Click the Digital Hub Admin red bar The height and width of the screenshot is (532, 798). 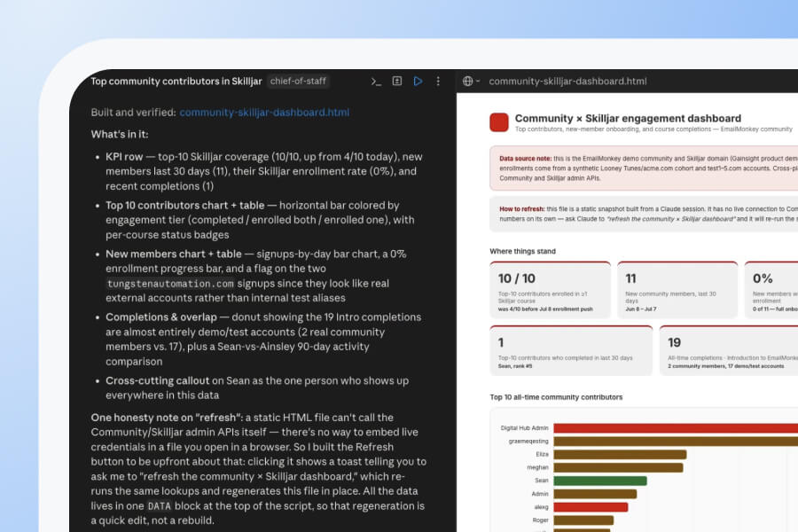(x=676, y=428)
